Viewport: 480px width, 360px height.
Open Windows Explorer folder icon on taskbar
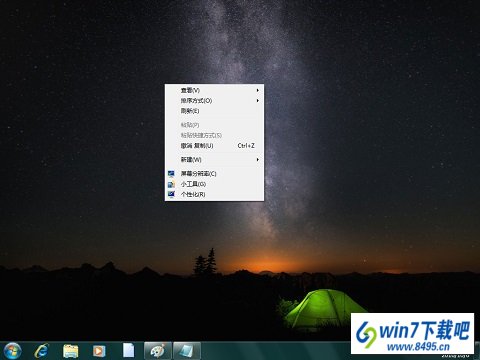(x=71, y=351)
